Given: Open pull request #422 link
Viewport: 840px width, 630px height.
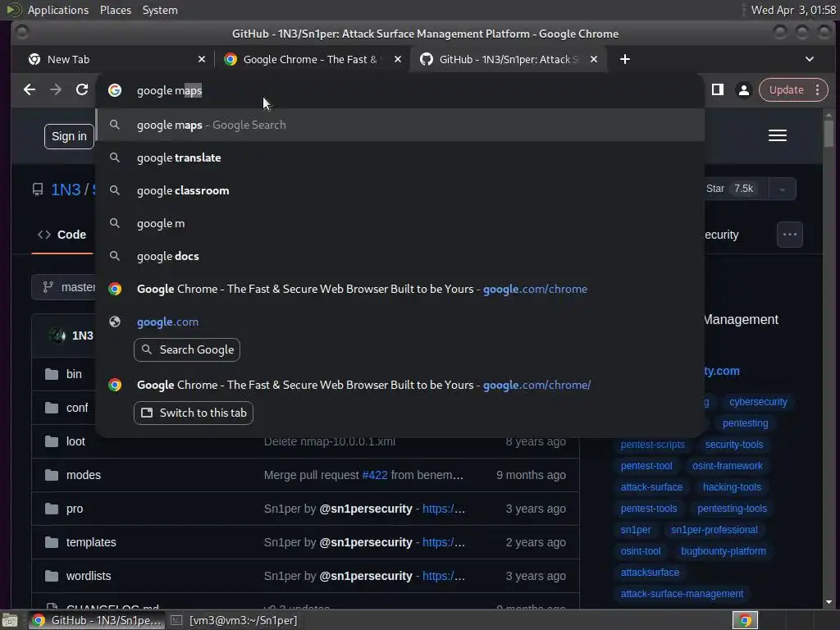Looking at the screenshot, I should click(x=374, y=475).
